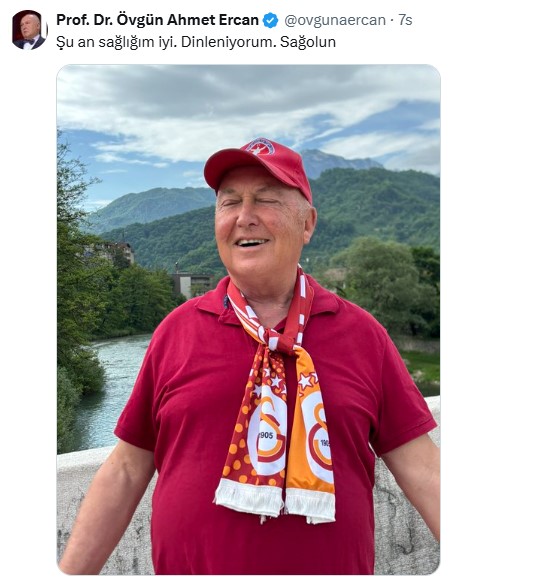Click the white fringe at the scarf bottom
The width and height of the screenshot is (551, 580).
coord(276,501)
